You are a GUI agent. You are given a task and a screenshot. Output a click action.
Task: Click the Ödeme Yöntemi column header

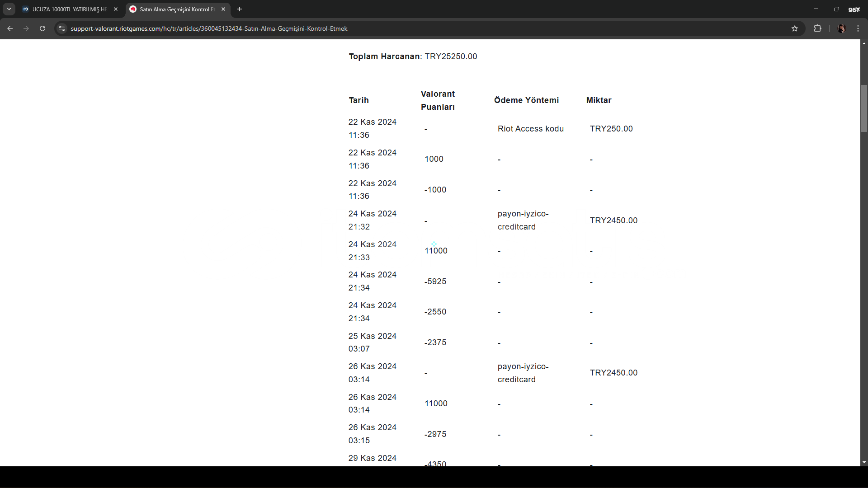(526, 100)
